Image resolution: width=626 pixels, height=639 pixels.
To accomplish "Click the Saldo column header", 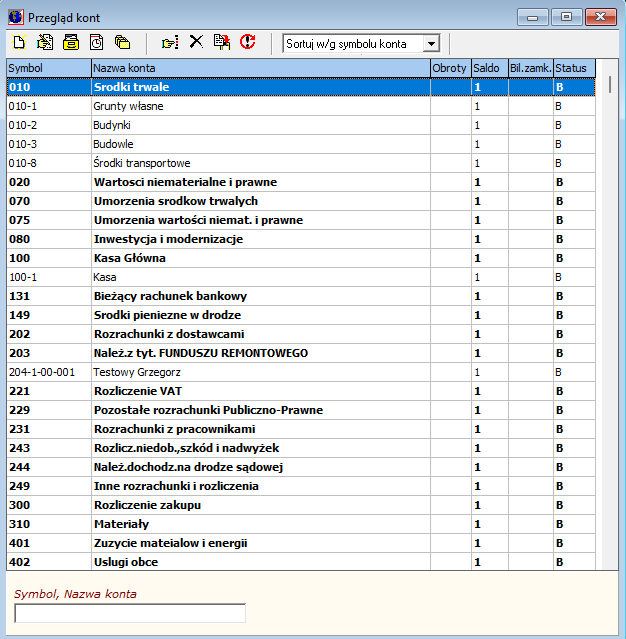I will (x=490, y=68).
